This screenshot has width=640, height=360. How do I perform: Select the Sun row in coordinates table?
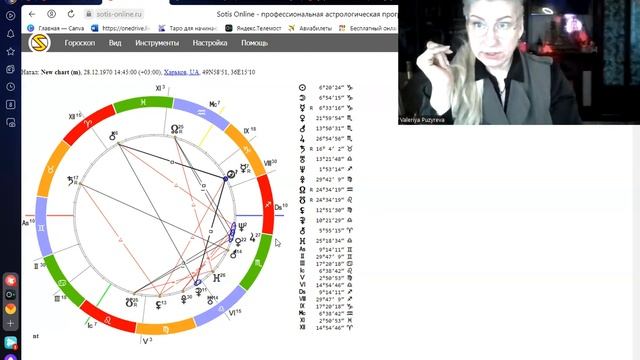point(327,87)
